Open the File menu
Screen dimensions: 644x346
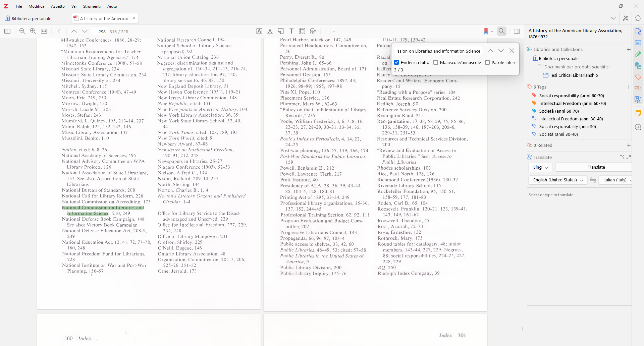[x=19, y=6]
